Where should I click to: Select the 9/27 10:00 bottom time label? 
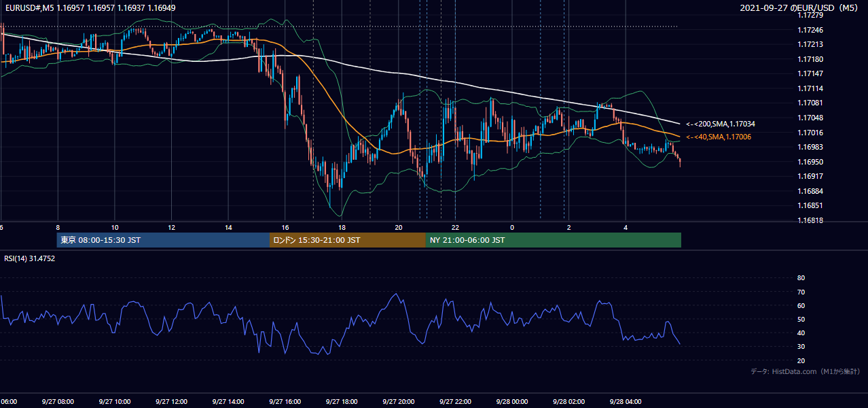click(x=115, y=401)
